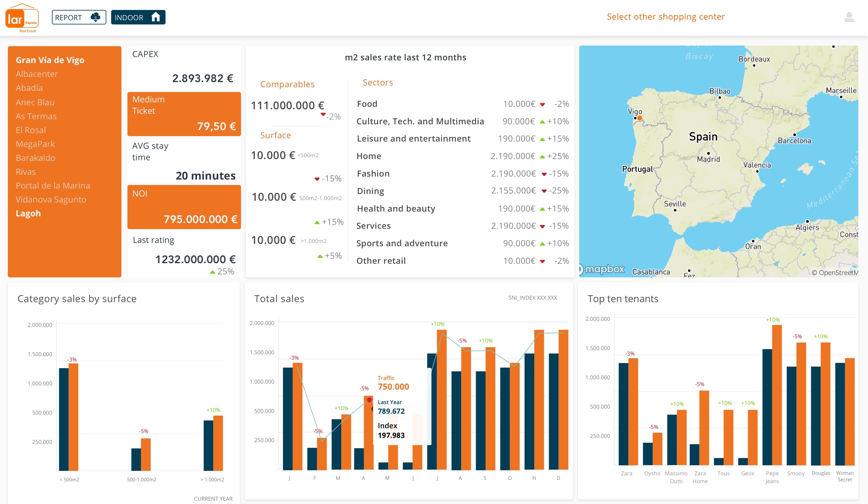
Task: Choose Lagoh shopping center
Action: [28, 213]
